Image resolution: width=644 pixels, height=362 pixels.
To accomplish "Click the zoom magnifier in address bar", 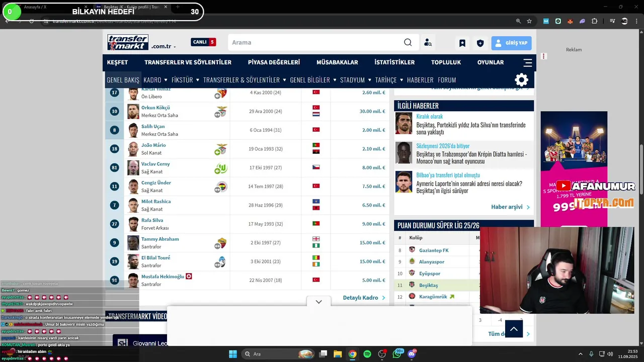I will click(518, 21).
